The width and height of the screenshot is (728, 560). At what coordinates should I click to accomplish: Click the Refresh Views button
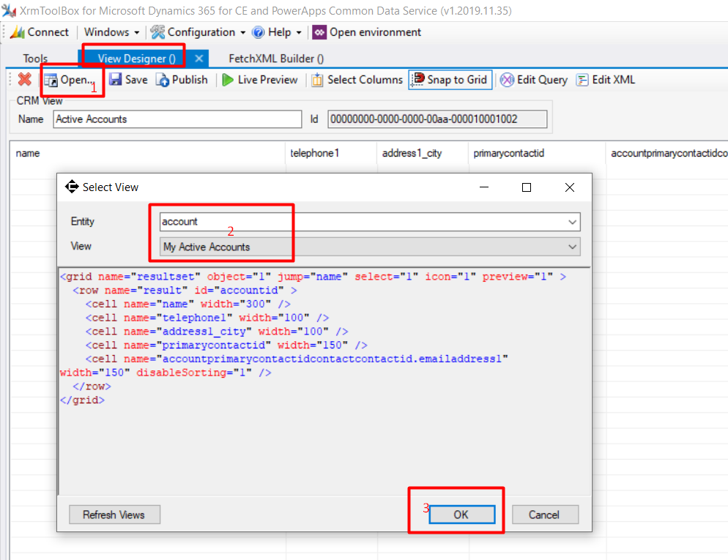point(115,515)
